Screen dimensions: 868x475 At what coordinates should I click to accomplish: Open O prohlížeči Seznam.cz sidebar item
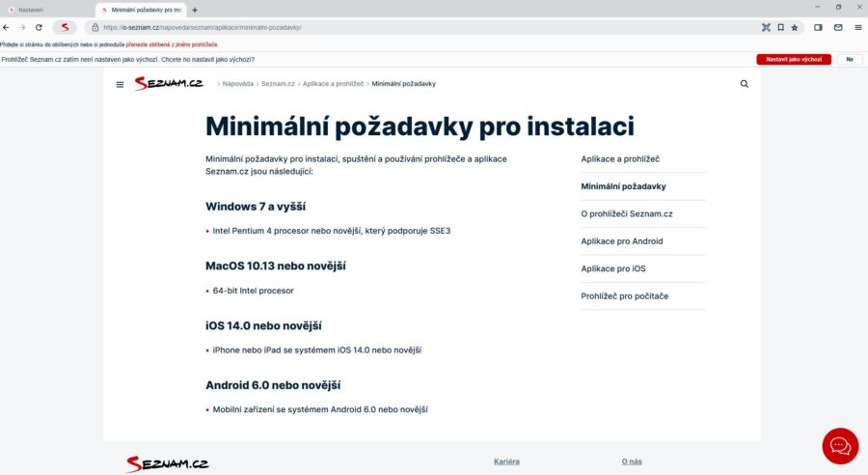627,214
